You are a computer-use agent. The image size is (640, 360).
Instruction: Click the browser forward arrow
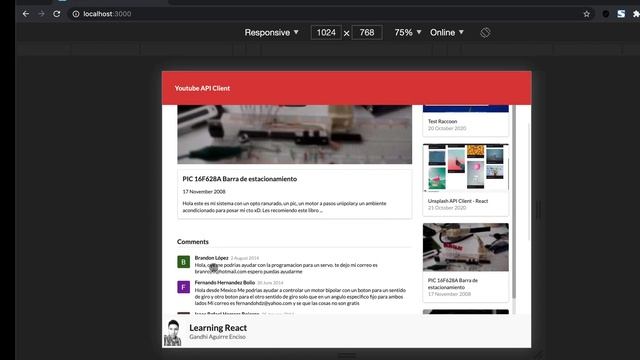pyautogui.click(x=41, y=14)
